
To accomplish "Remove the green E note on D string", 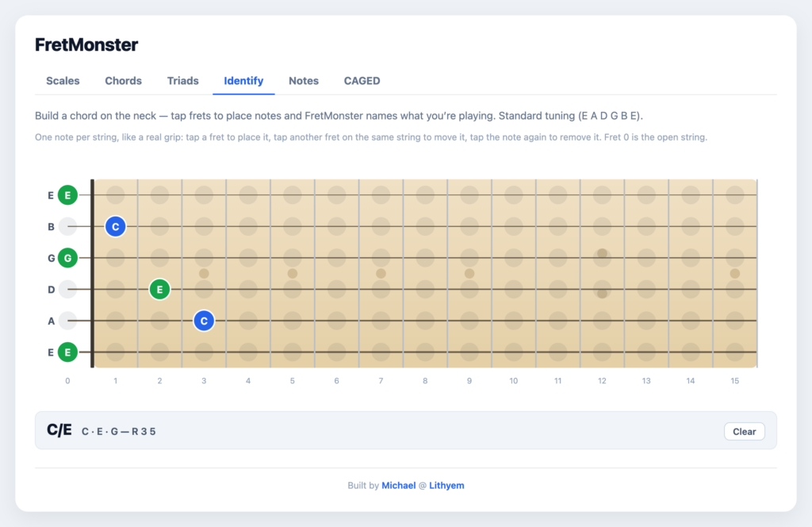I will click(x=159, y=289).
